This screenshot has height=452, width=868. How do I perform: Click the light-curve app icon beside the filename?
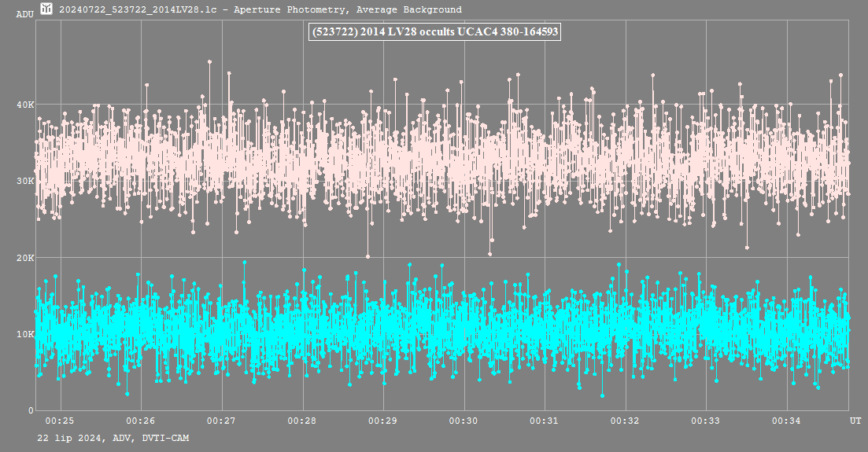(46, 9)
